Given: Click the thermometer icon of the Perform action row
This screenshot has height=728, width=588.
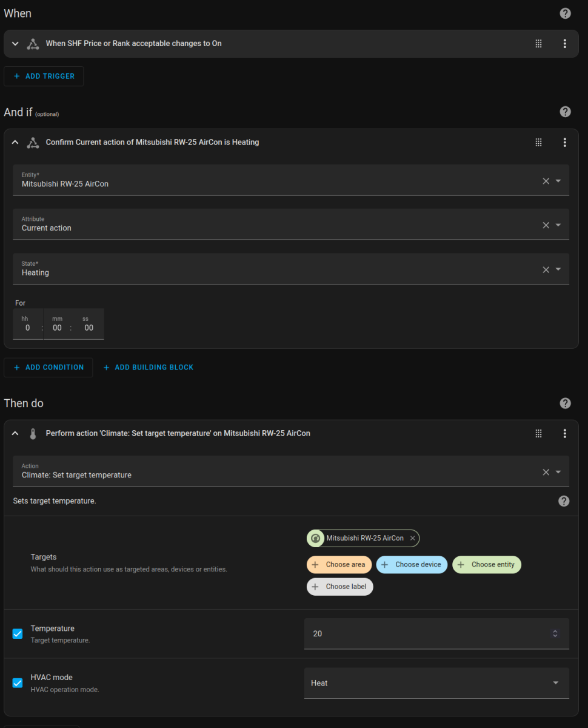Looking at the screenshot, I should pos(33,434).
